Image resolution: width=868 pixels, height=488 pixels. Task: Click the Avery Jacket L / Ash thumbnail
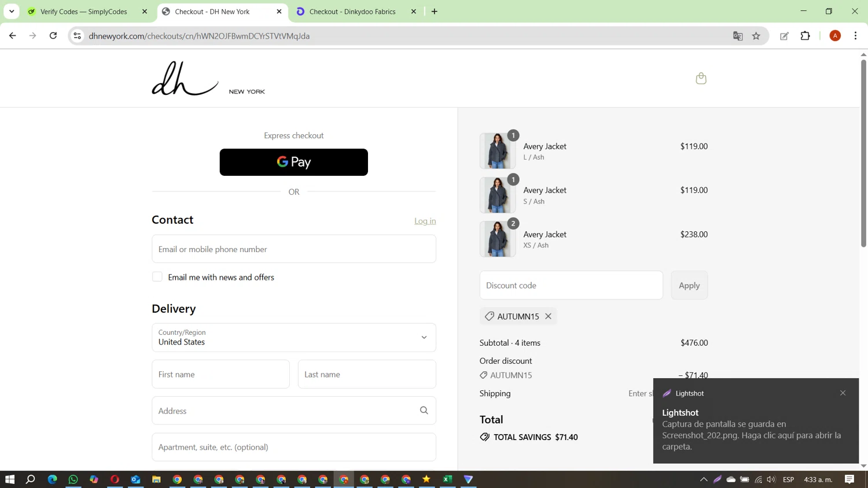[x=498, y=151]
